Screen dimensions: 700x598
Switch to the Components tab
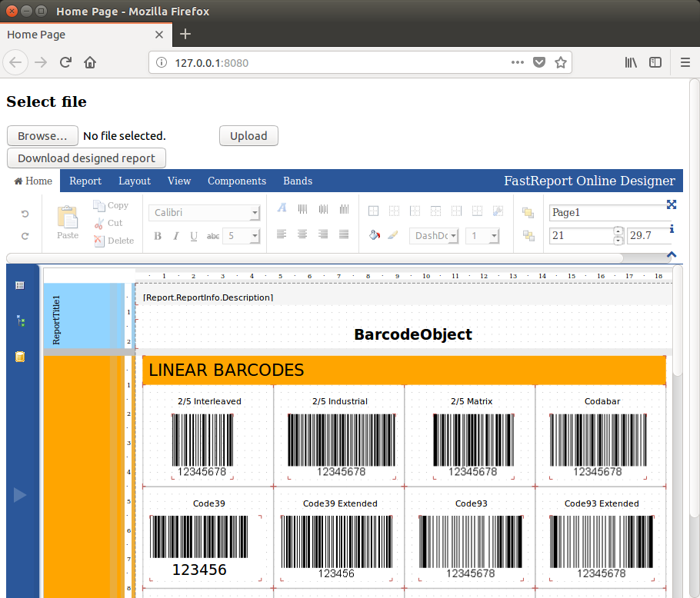(237, 181)
